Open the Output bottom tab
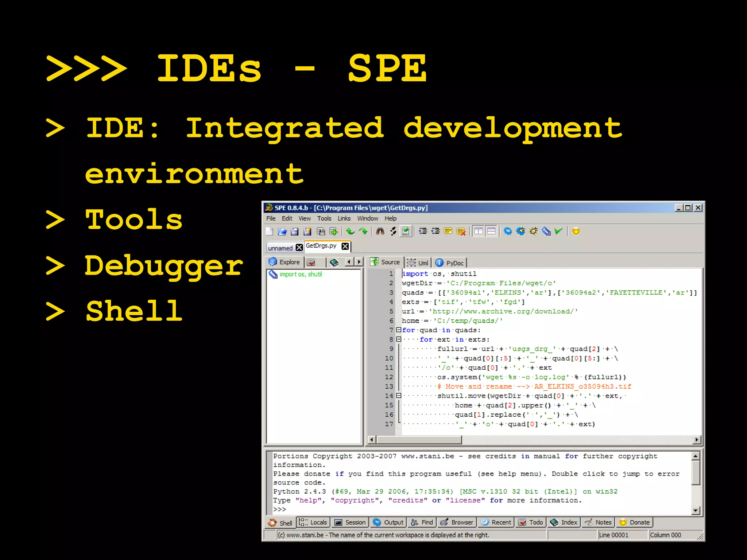This screenshot has height=560, width=747. point(388,522)
